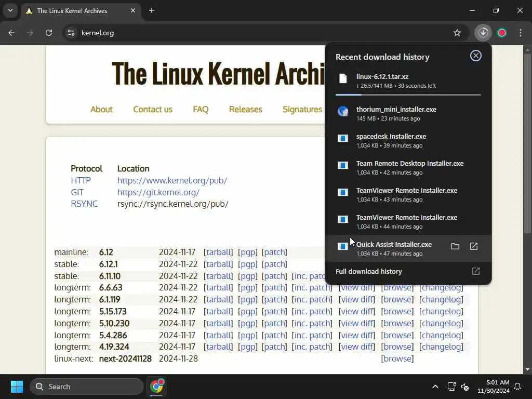Open changelog for longterm 5.10.230

(442, 323)
